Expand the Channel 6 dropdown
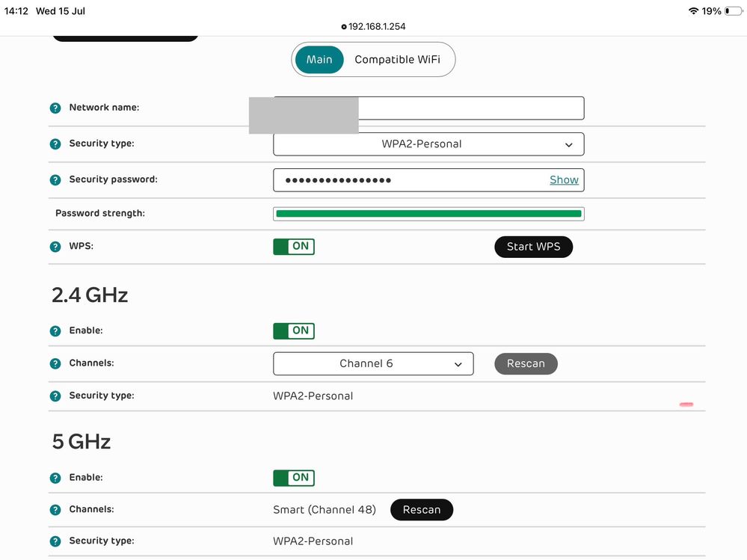Image resolution: width=747 pixels, height=560 pixels. [373, 364]
